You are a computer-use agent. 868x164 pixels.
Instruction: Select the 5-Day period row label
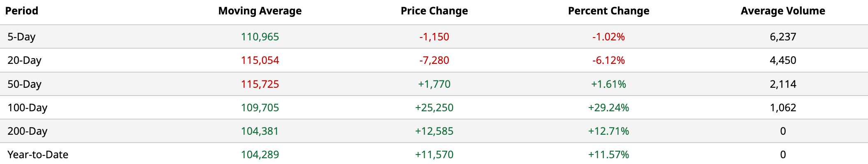point(21,37)
